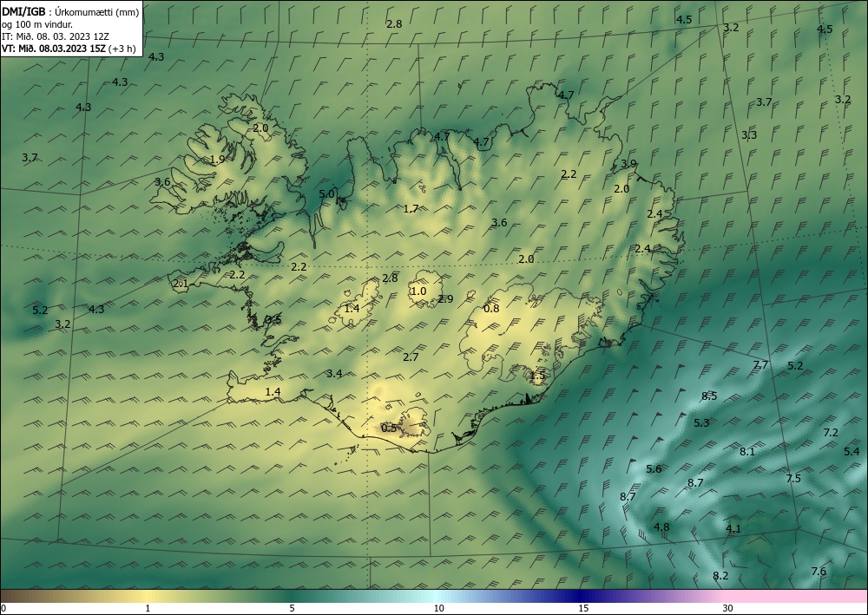The image size is (868, 615).
Task: Click the 7.6 value in the bottom-right
Action: pyautogui.click(x=819, y=572)
